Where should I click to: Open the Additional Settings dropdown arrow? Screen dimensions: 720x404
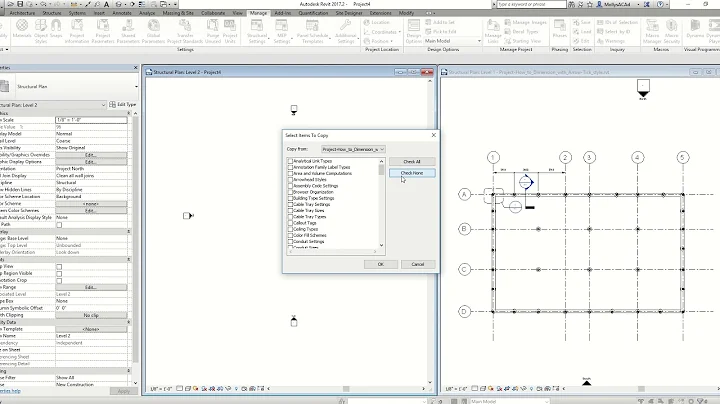(x=358, y=39)
